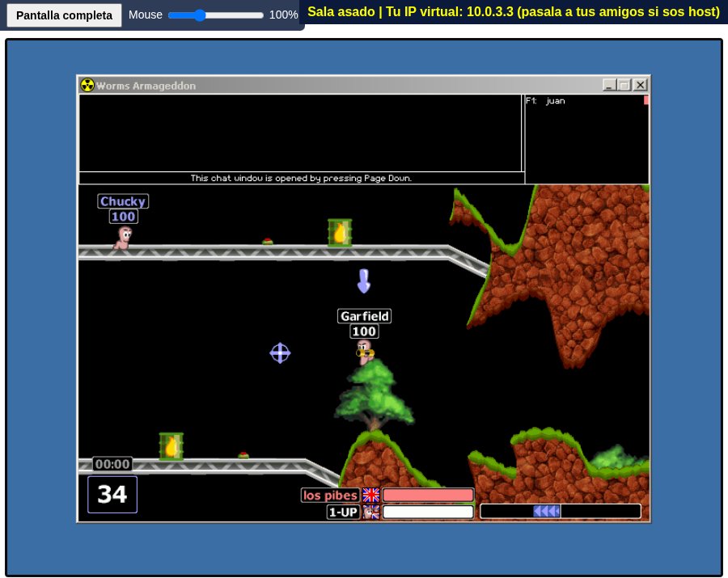Click the 100% mouse sensitivity value
Screen dimensions: 728x578
tap(283, 15)
